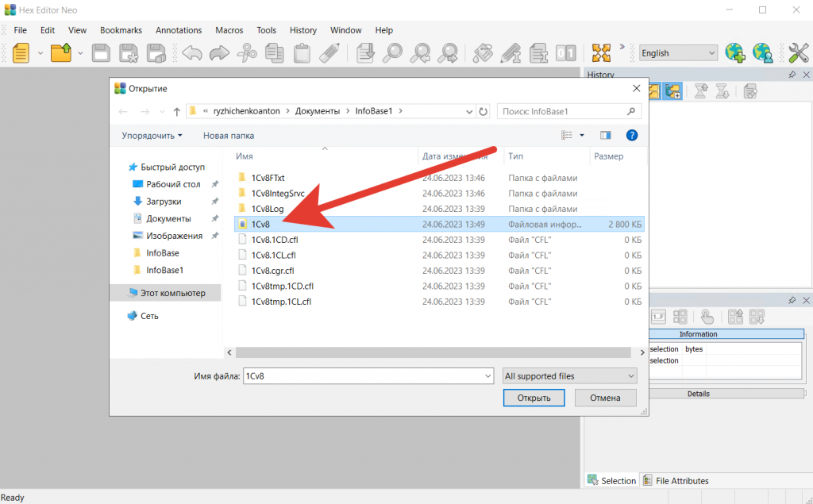Open the All supported files type dropdown
This screenshot has width=813, height=504.
pyautogui.click(x=569, y=376)
